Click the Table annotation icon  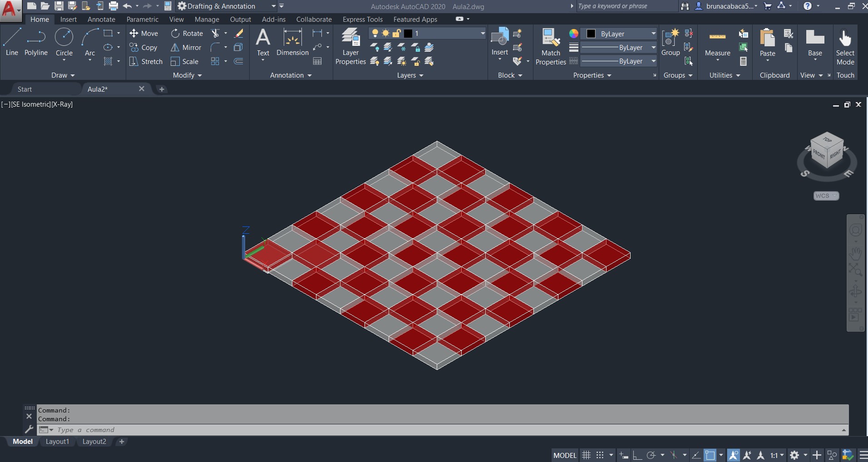click(317, 61)
